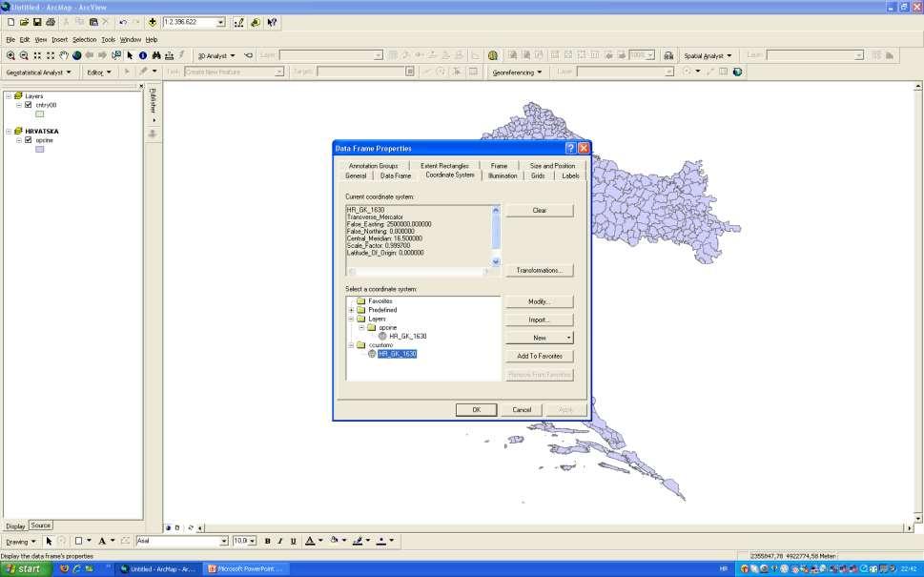Pick the Select Elements arrow tool
This screenshot has width=924, height=577.
pyautogui.click(x=130, y=55)
